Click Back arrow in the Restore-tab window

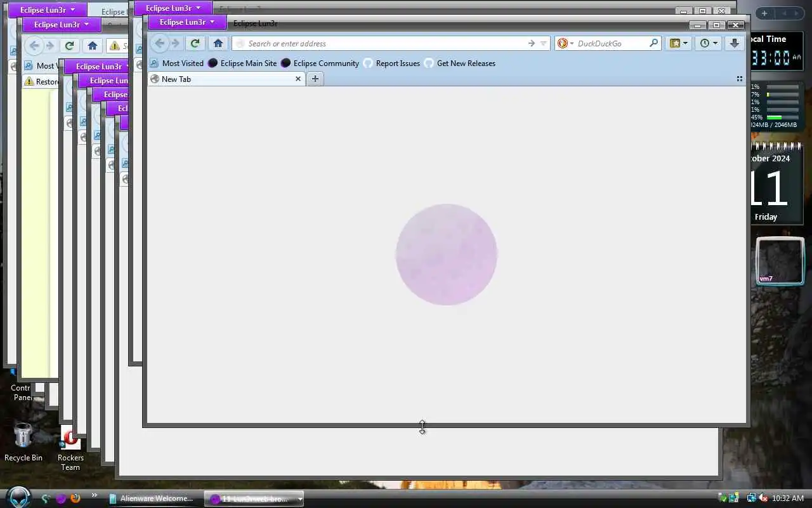pyautogui.click(x=34, y=45)
